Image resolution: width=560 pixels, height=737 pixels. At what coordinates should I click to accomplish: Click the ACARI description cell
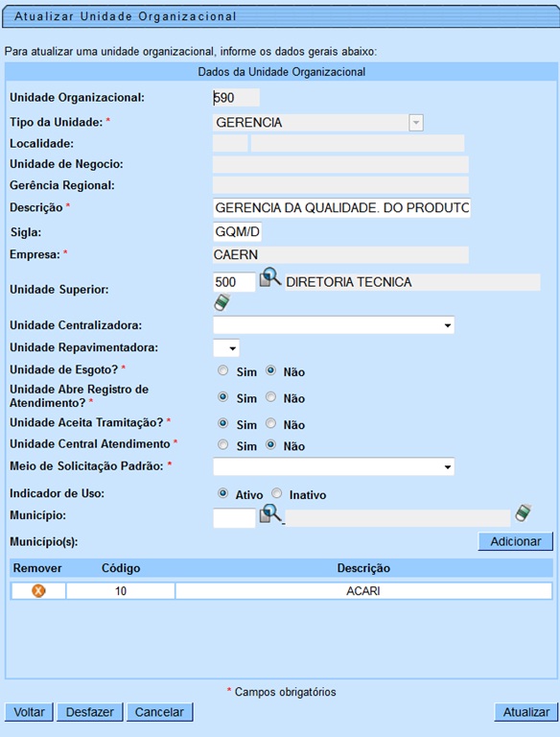tap(363, 591)
